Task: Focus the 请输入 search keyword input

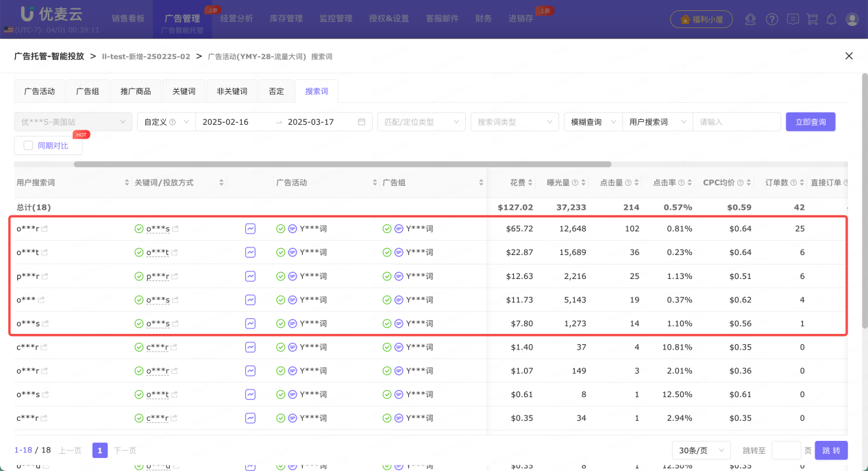Action: [737, 122]
